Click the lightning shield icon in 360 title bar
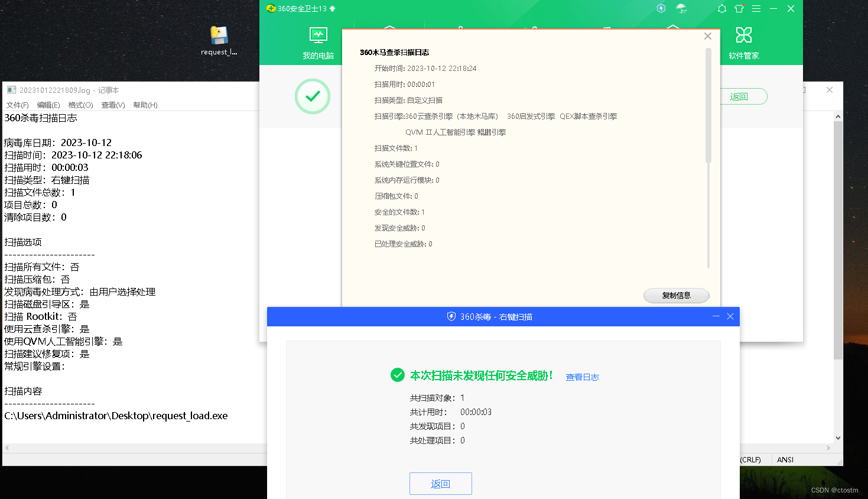The height and width of the screenshot is (499, 868). [661, 8]
